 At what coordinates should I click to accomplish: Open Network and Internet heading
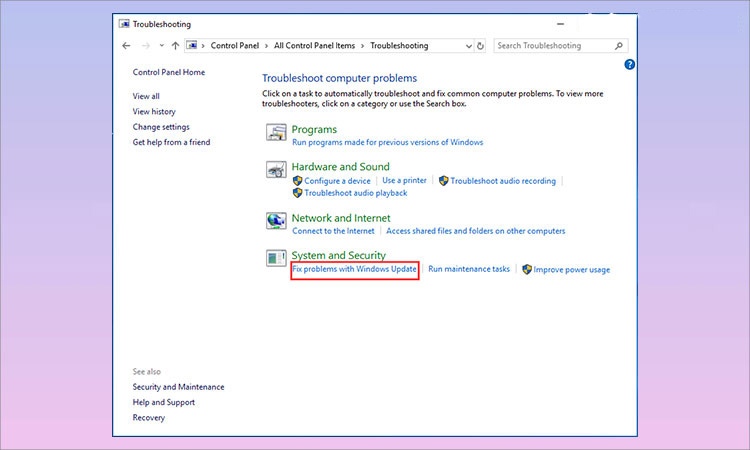341,218
